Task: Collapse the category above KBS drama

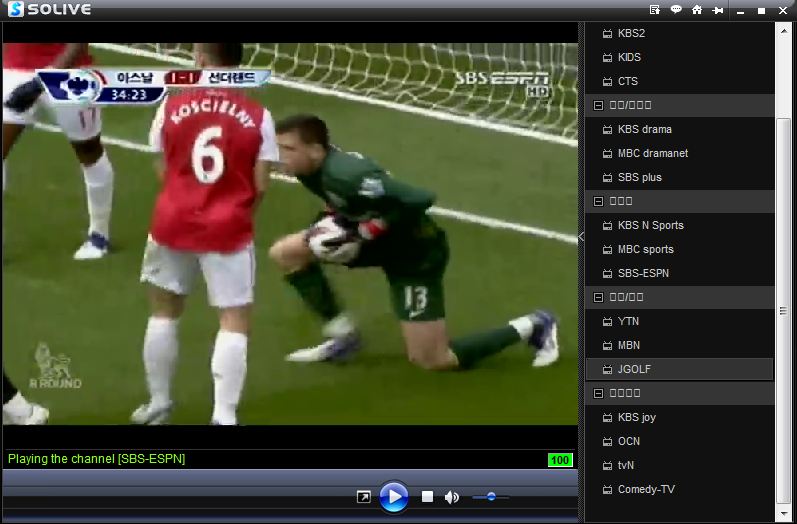Action: click(598, 105)
